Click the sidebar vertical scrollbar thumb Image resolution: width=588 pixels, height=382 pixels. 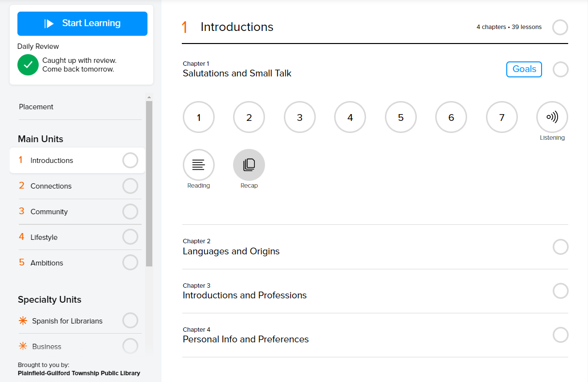pos(149,184)
